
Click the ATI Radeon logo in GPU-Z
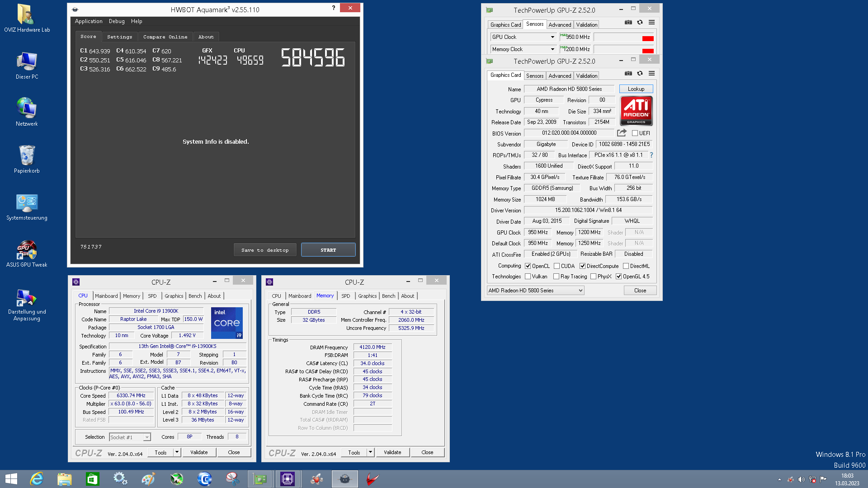point(636,111)
